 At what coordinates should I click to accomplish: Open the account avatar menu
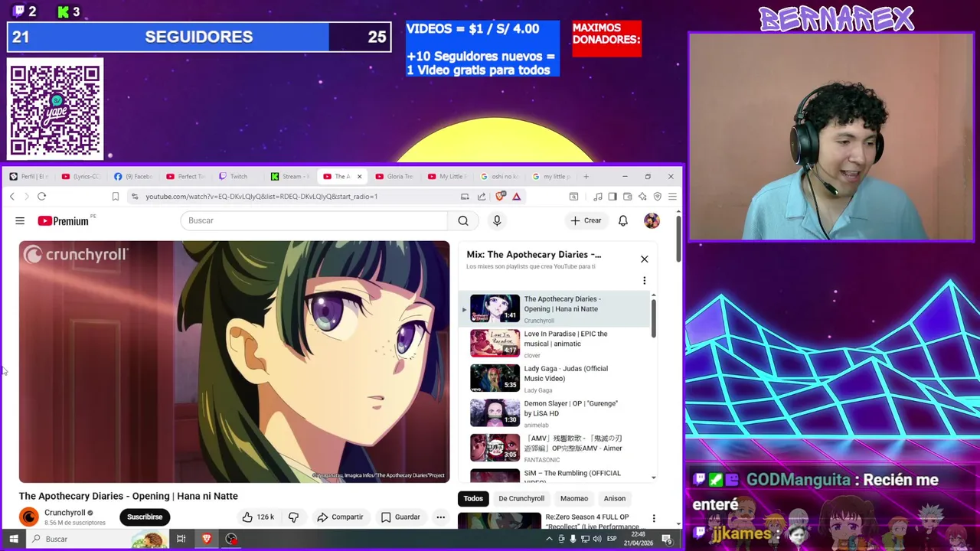click(652, 220)
